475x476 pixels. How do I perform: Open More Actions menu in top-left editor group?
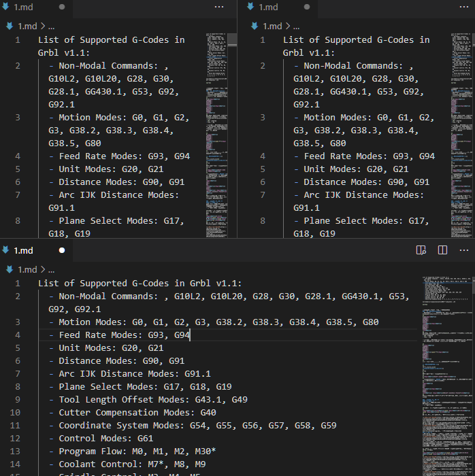pyautogui.click(x=219, y=7)
